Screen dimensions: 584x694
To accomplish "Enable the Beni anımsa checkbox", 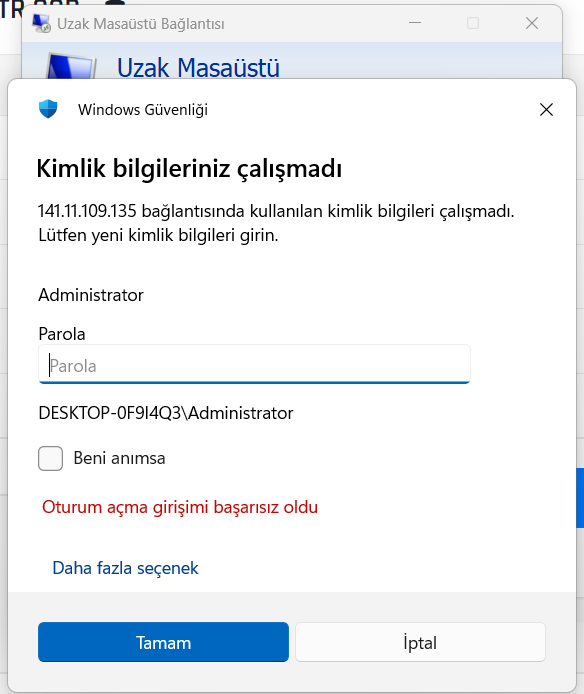I will (50, 458).
